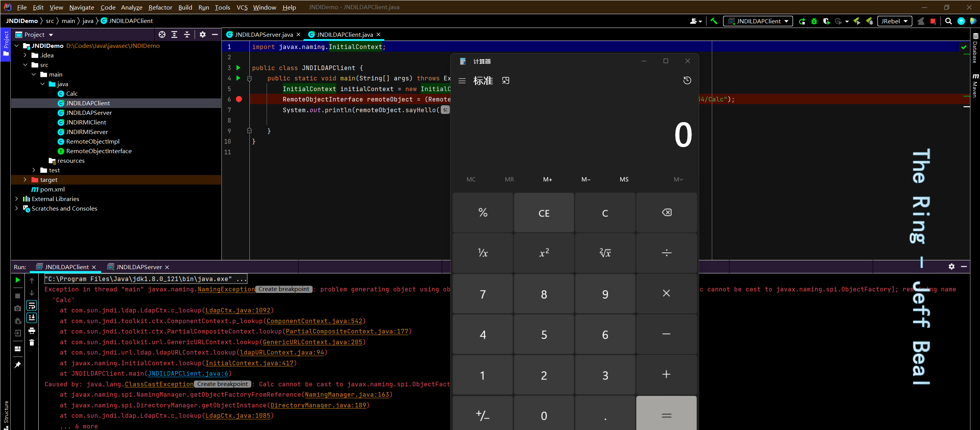The image size is (980, 430).
Task: Expand the target folder in project tree
Action: 25,180
